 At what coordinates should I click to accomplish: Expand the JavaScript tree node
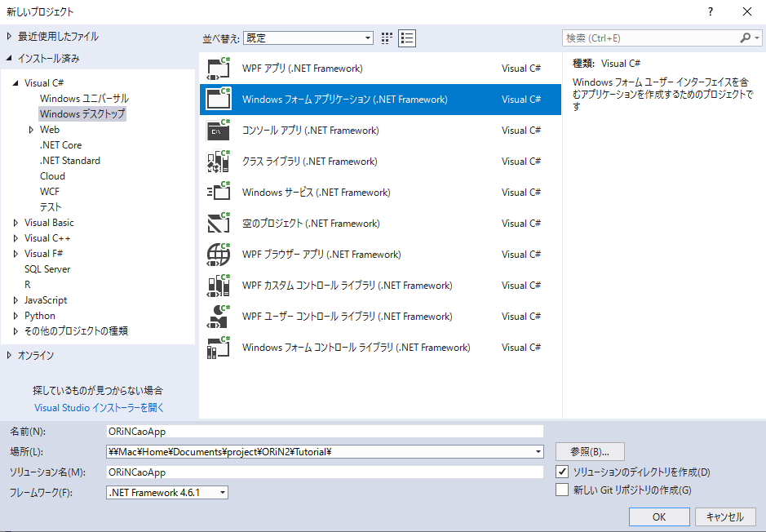click(x=15, y=300)
